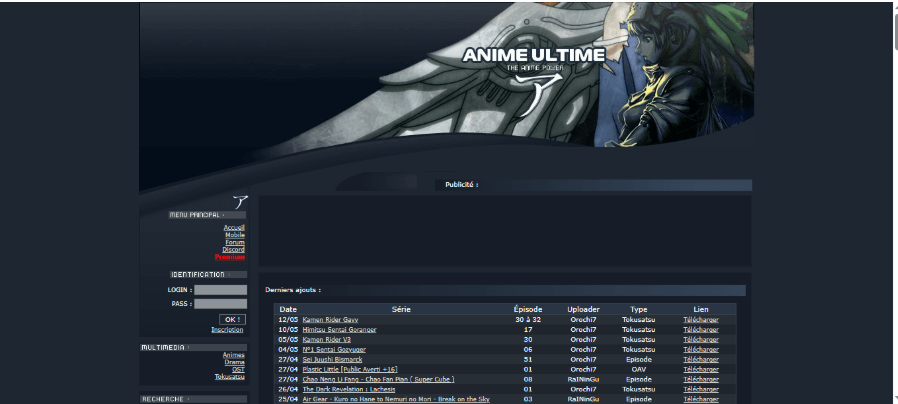Click the '30 à 32' episode cell
This screenshot has height=404, width=898.
(527, 320)
